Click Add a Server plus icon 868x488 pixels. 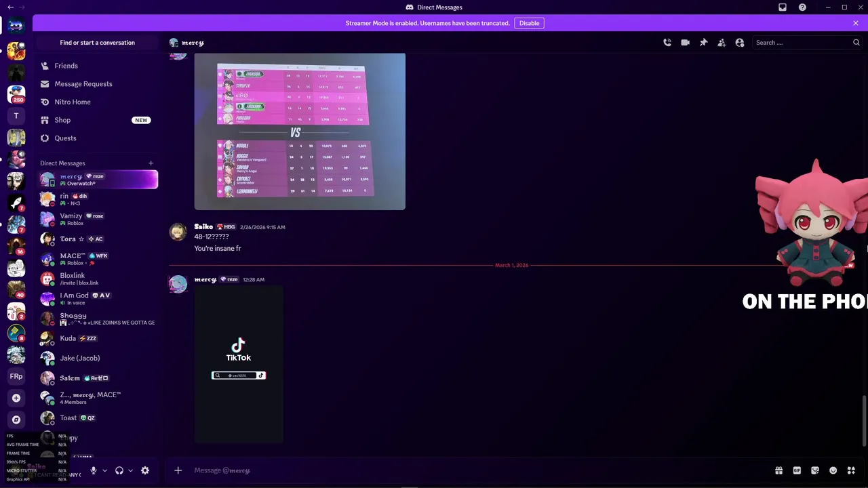point(16,398)
